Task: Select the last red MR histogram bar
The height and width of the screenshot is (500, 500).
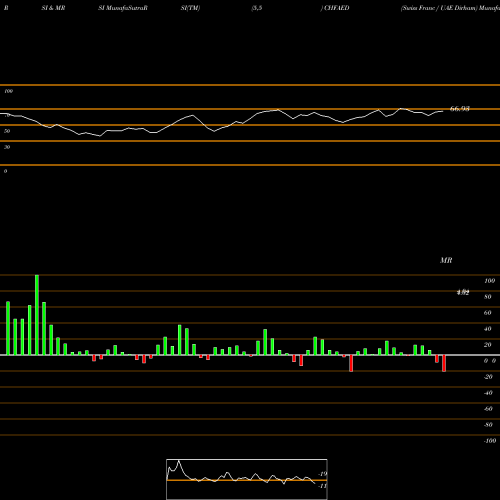Action: click(x=444, y=363)
